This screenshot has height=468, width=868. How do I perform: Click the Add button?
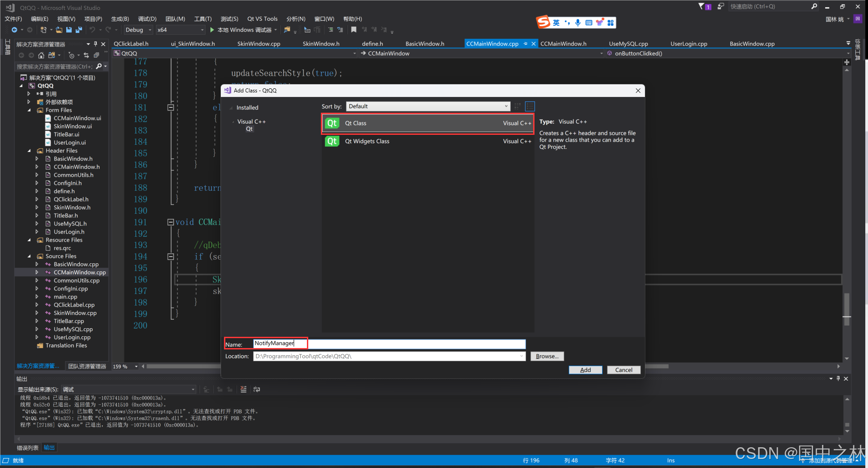tap(585, 370)
